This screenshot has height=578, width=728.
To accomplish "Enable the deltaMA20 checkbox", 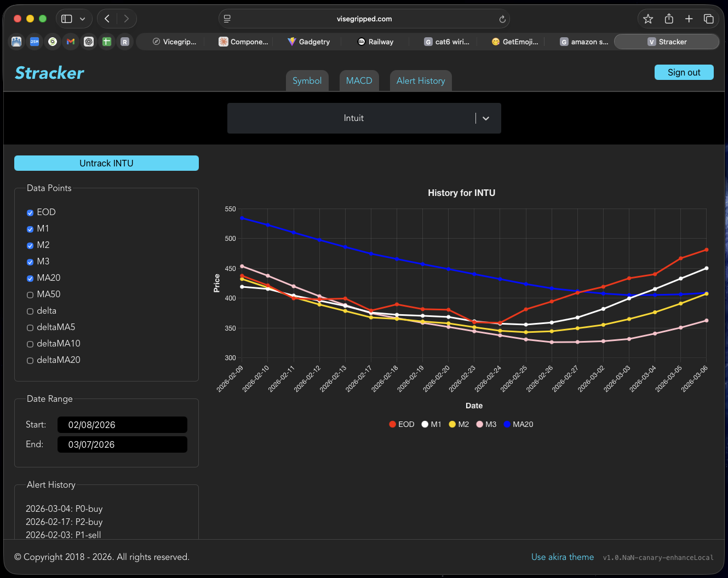I will 30,360.
